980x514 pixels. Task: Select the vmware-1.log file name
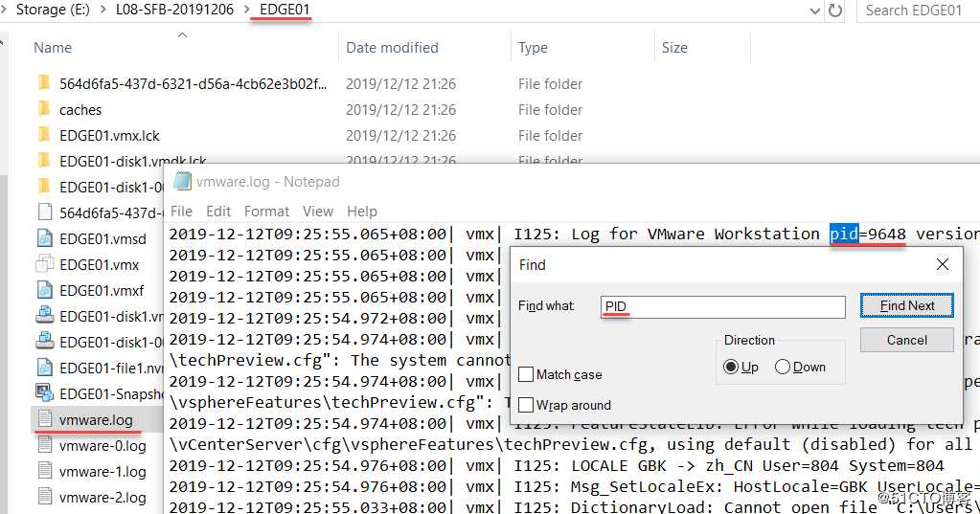[103, 472]
